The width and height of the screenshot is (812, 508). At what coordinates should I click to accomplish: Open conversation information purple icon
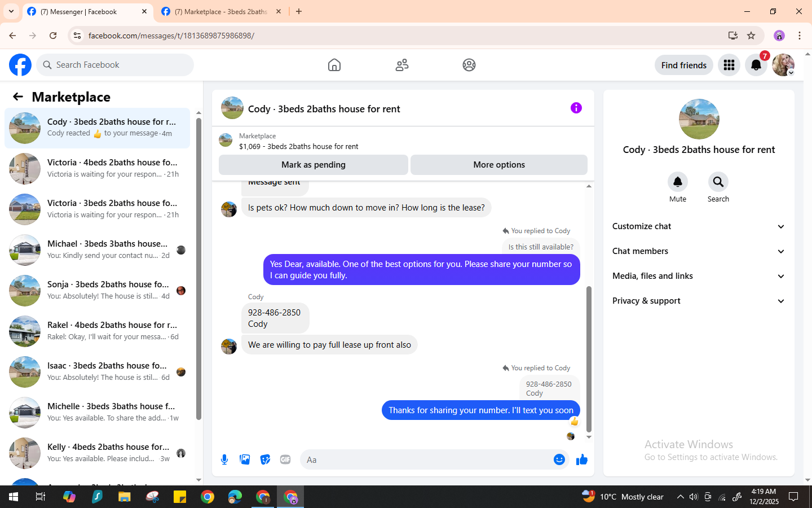576,108
